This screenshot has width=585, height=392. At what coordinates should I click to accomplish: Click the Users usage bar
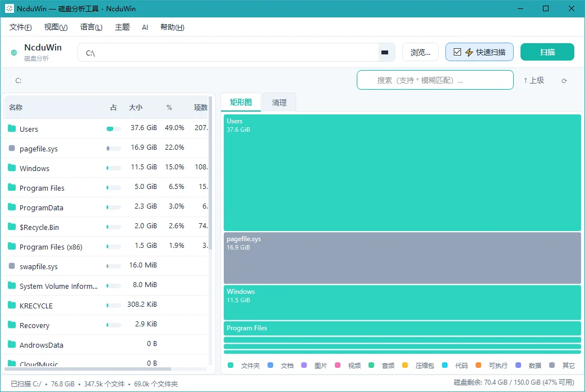113,128
